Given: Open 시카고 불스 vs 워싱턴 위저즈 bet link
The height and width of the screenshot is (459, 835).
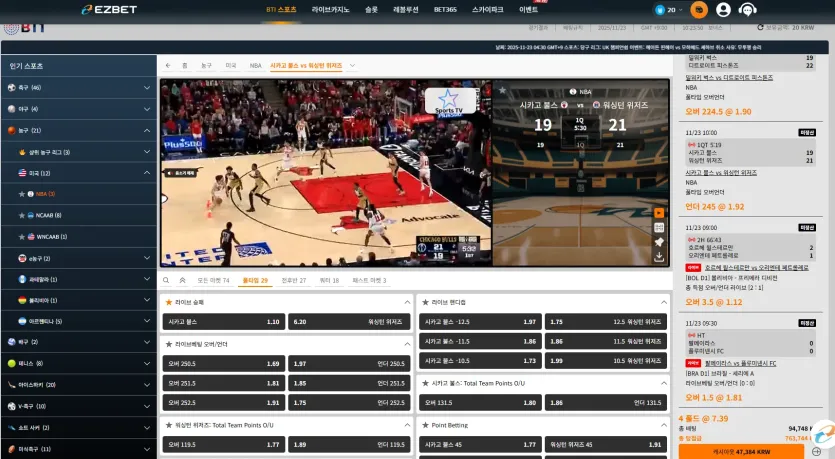Looking at the screenshot, I should click(x=721, y=173).
